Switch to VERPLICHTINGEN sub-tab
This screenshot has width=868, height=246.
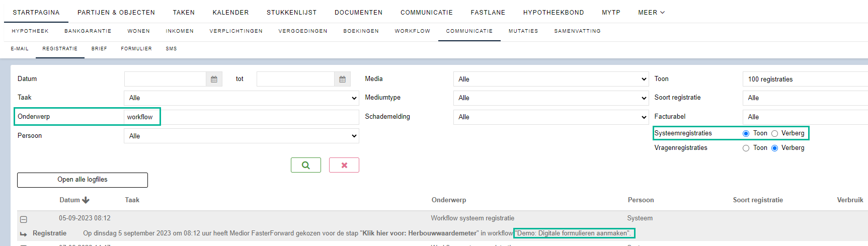coord(236,31)
